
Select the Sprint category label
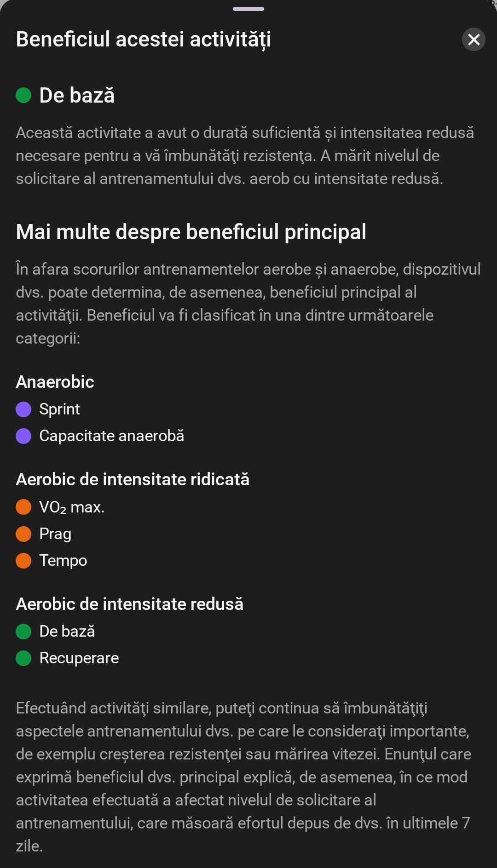(x=59, y=409)
